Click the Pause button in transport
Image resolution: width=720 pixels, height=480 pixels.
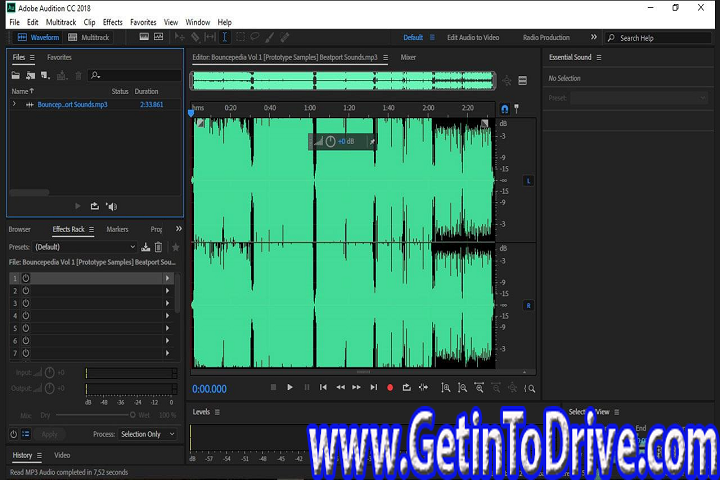307,388
